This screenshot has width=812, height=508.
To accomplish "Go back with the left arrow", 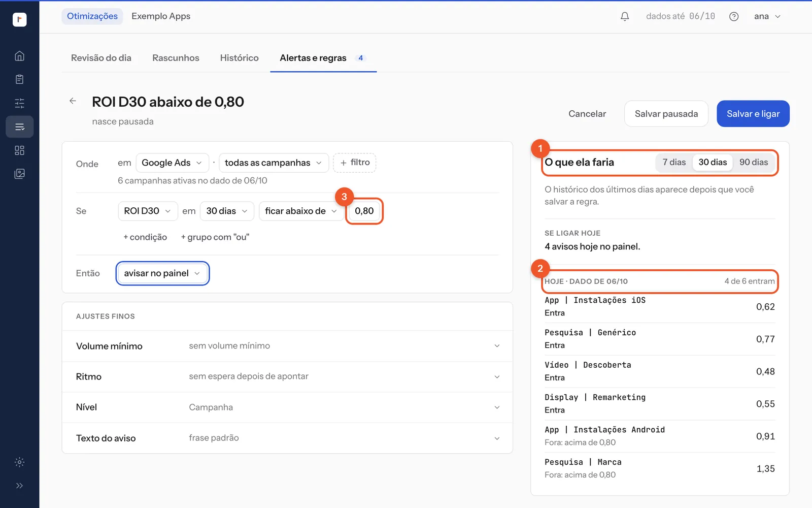I will 73,101.
